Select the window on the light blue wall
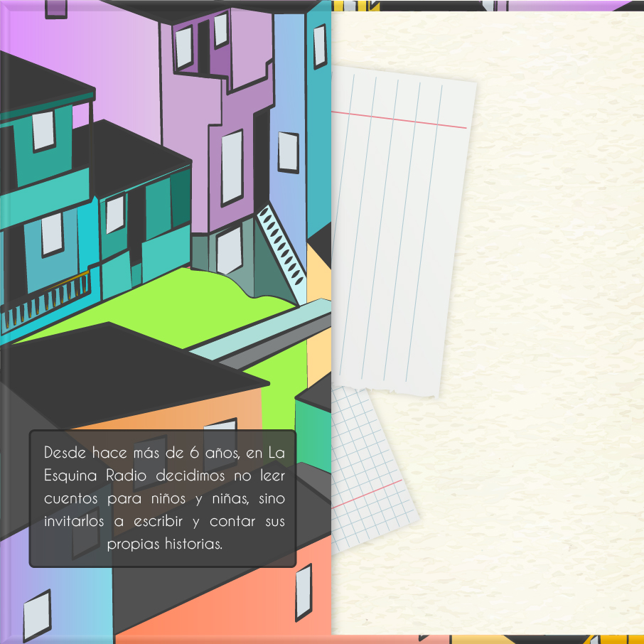Image resolution: width=644 pixels, height=644 pixels. tap(288, 152)
